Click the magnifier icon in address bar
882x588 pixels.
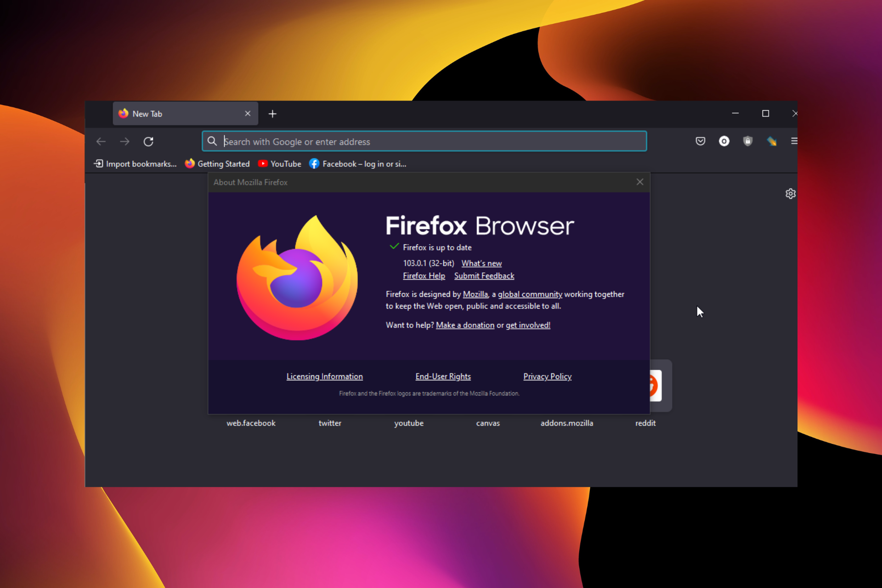pos(212,141)
